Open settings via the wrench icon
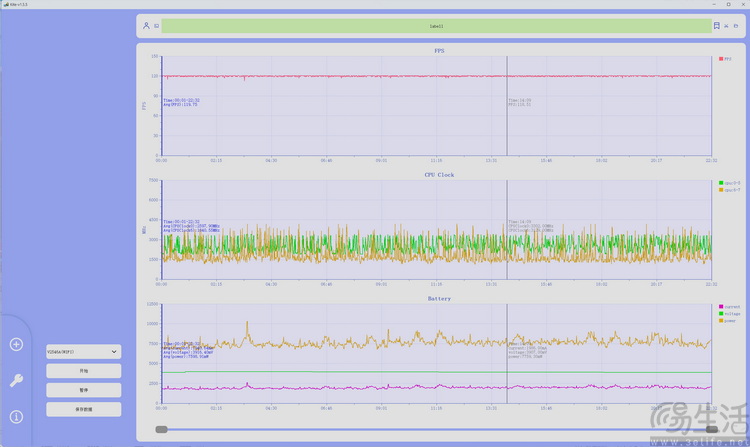Viewport: 750px width, 447px height. (x=16, y=380)
